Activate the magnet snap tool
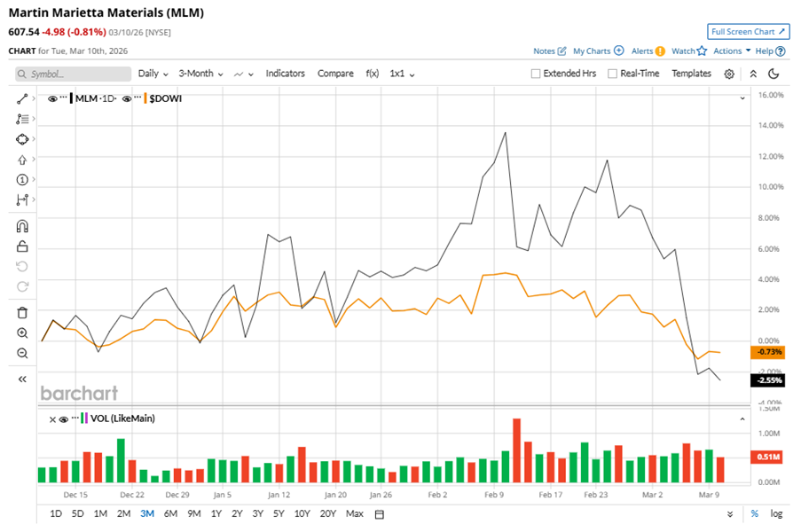 point(22,226)
